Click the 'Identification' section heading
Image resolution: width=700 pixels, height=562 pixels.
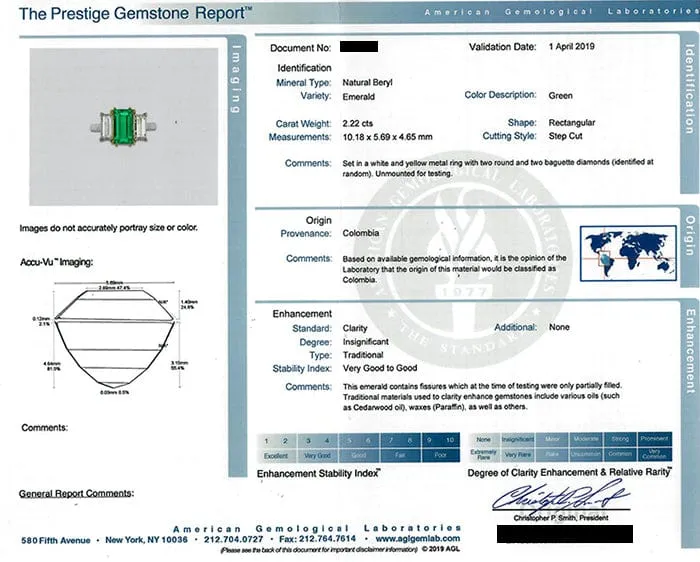pyautogui.click(x=304, y=68)
